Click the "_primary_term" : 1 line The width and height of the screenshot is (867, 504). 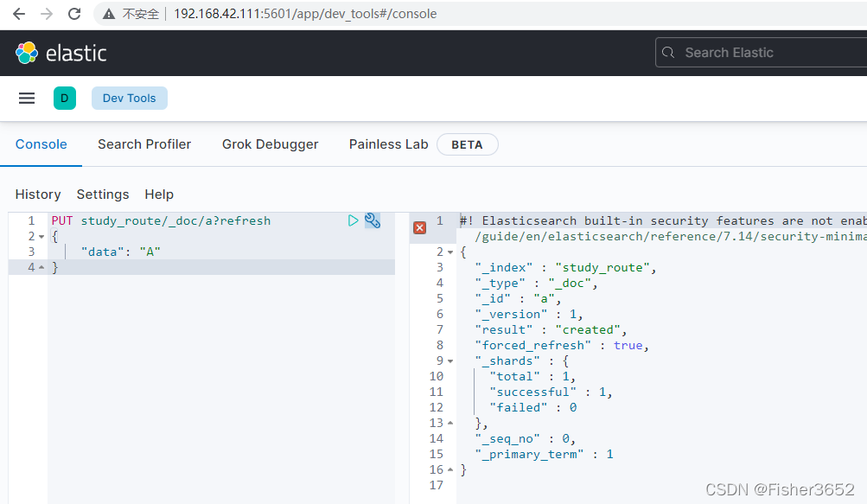(544, 454)
